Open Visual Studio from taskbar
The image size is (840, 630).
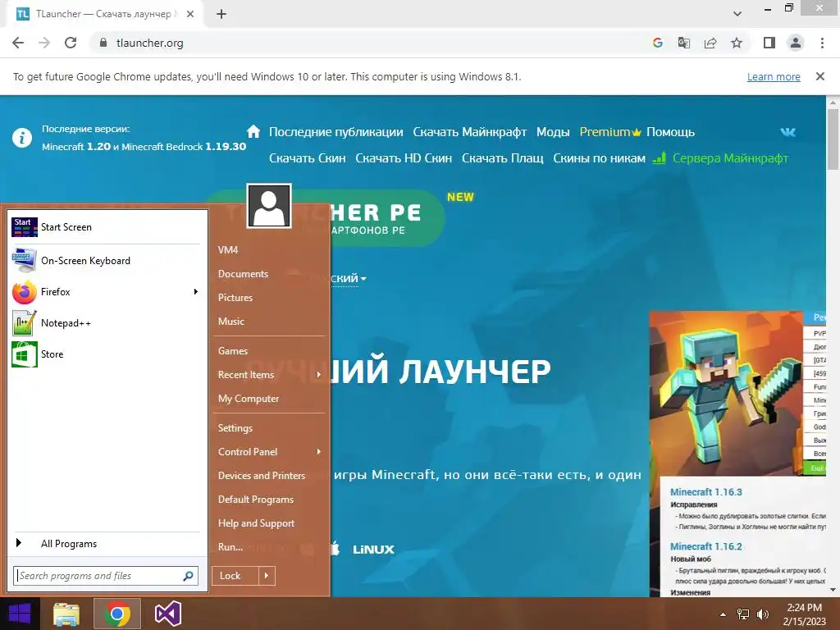point(167,614)
